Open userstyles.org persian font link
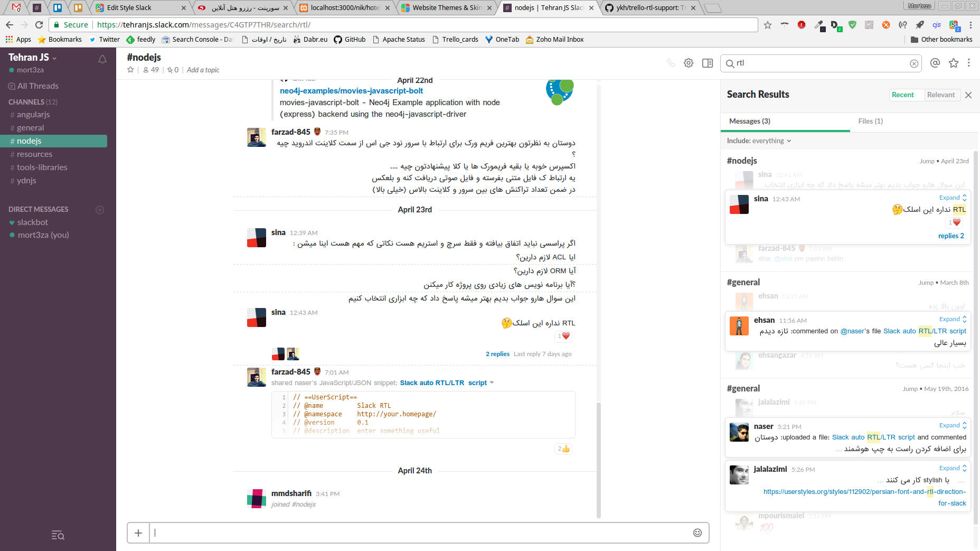The width and height of the screenshot is (980, 551). click(x=864, y=497)
